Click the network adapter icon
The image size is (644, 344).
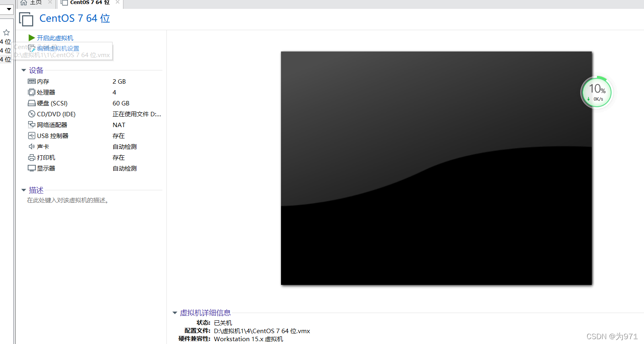32,125
